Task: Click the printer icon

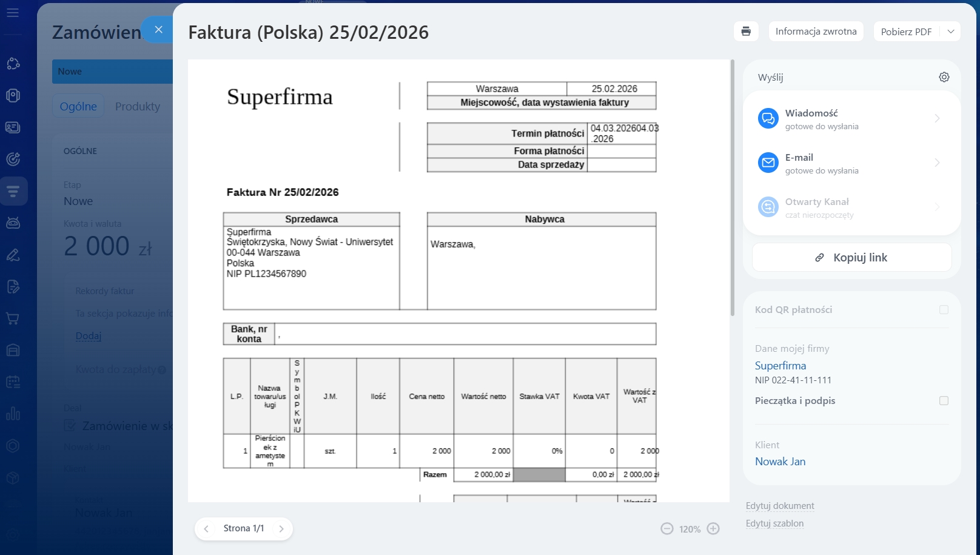Action: (746, 32)
